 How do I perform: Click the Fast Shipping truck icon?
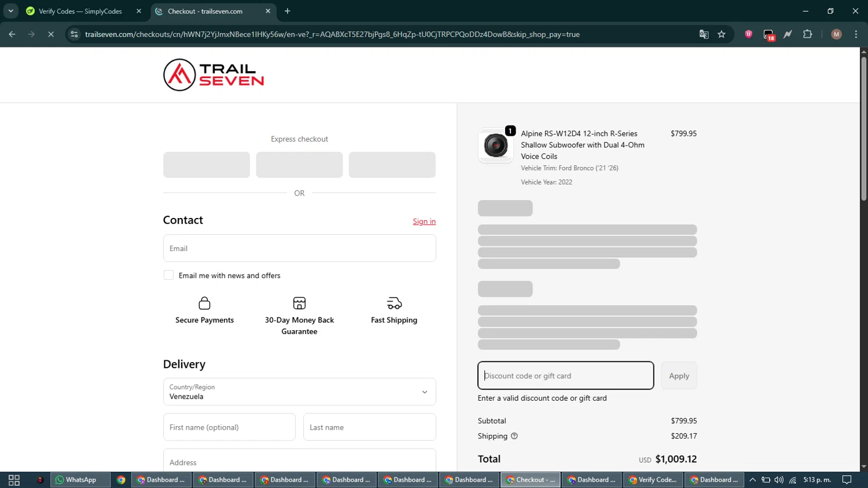click(394, 303)
